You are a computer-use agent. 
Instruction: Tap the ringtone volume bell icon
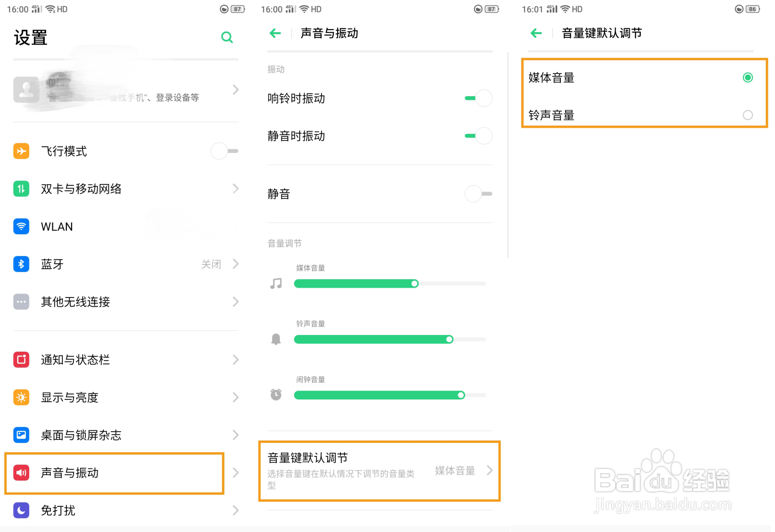[x=276, y=339]
